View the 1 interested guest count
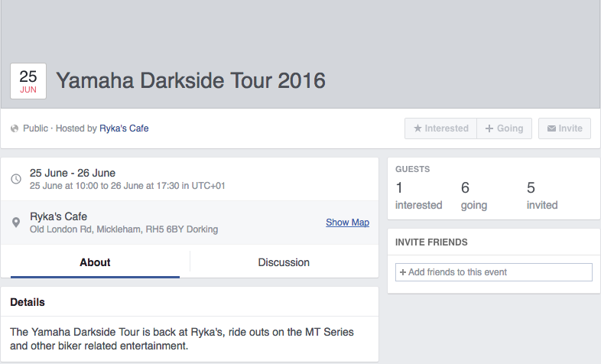 tap(418, 196)
